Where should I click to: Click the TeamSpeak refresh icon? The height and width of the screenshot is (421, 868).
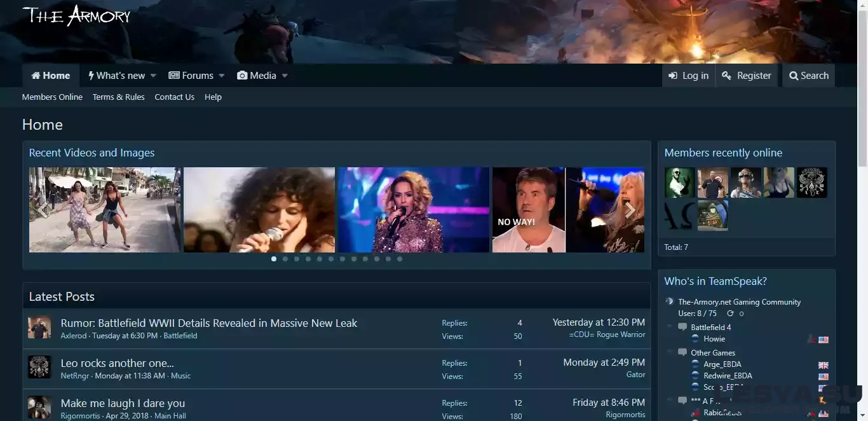point(730,314)
